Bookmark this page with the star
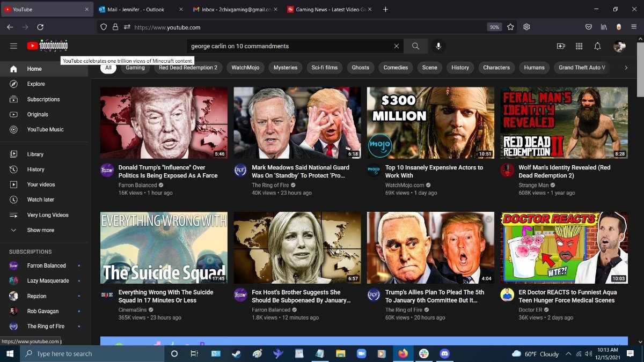Screen dimensions: 644x362 coord(510,27)
